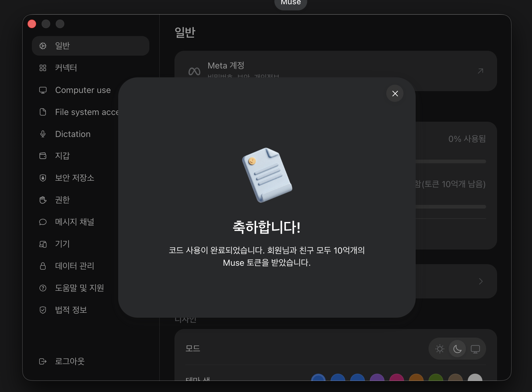Pick the orange theme color swatch

[416, 377]
